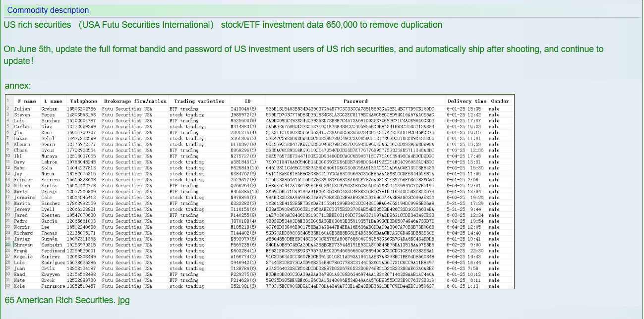Click the L name column header
Image resolution: width=644 pixels, height=319 pixels.
point(53,101)
